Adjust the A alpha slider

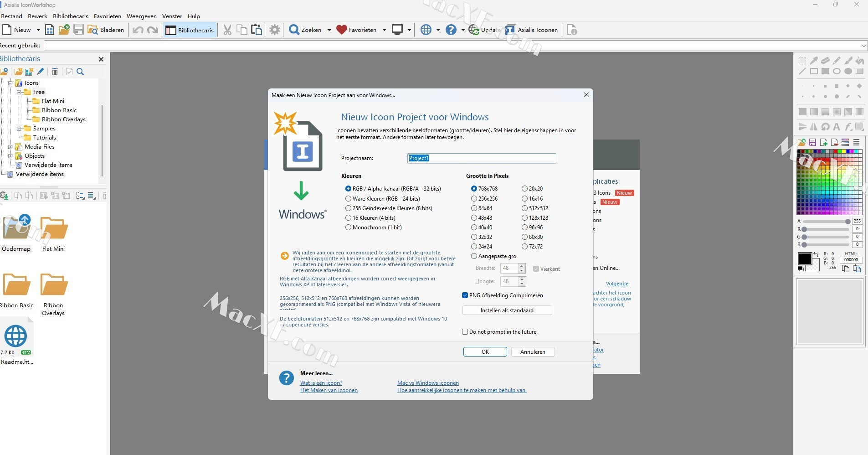pyautogui.click(x=826, y=222)
